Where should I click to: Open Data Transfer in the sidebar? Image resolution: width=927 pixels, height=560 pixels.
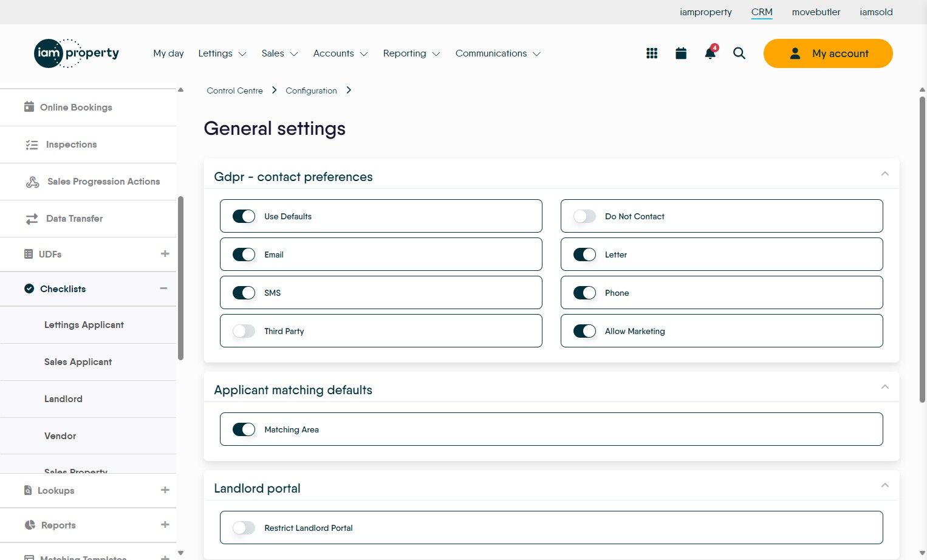click(x=74, y=219)
